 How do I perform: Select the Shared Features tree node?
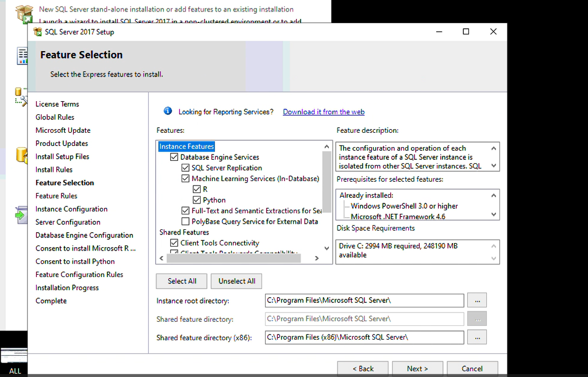point(184,232)
